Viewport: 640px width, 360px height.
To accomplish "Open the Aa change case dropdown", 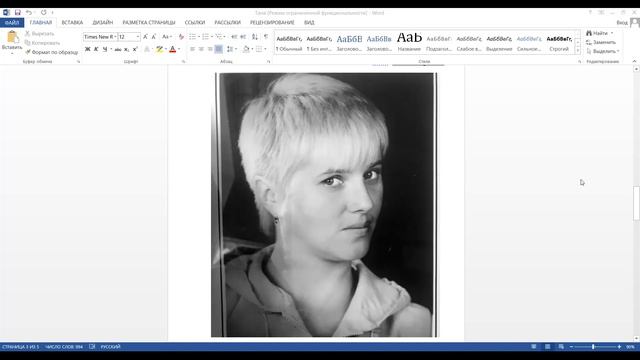I will coord(167,37).
